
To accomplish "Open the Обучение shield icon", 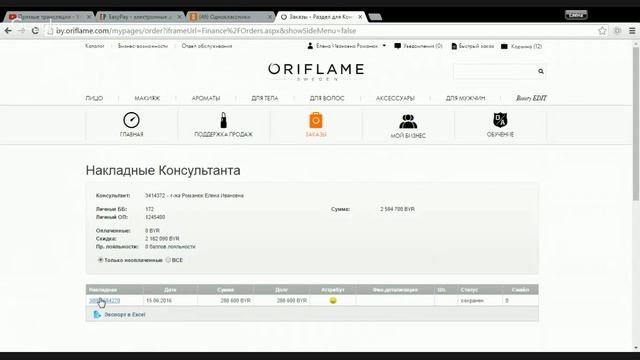I will tap(500, 120).
